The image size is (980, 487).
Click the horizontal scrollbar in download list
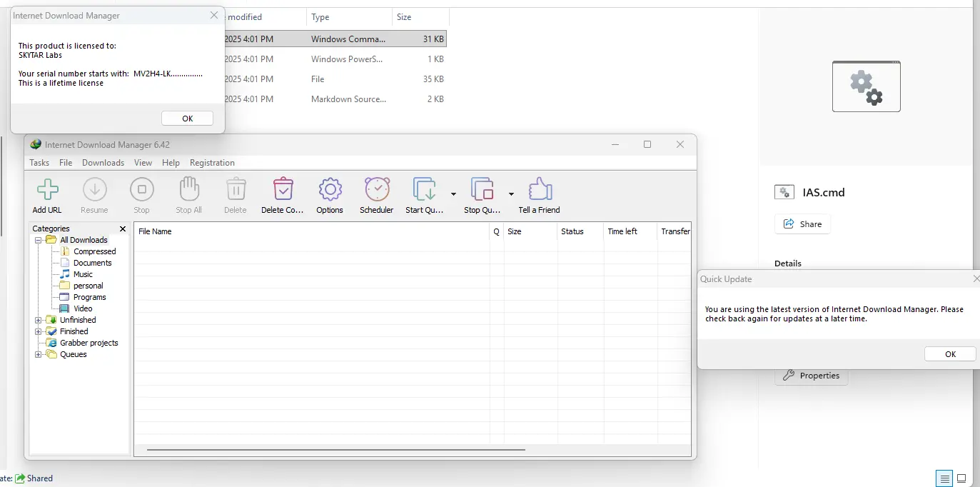pos(335,450)
